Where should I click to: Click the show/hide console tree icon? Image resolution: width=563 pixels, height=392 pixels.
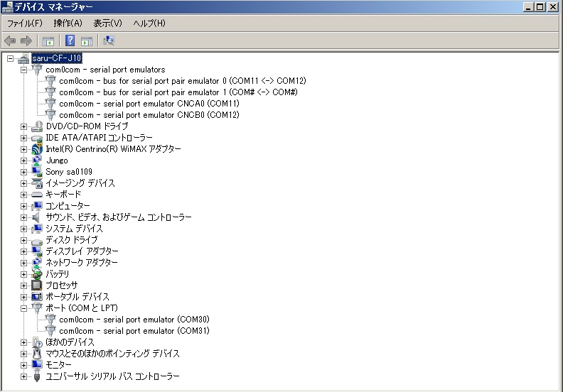click(48, 40)
